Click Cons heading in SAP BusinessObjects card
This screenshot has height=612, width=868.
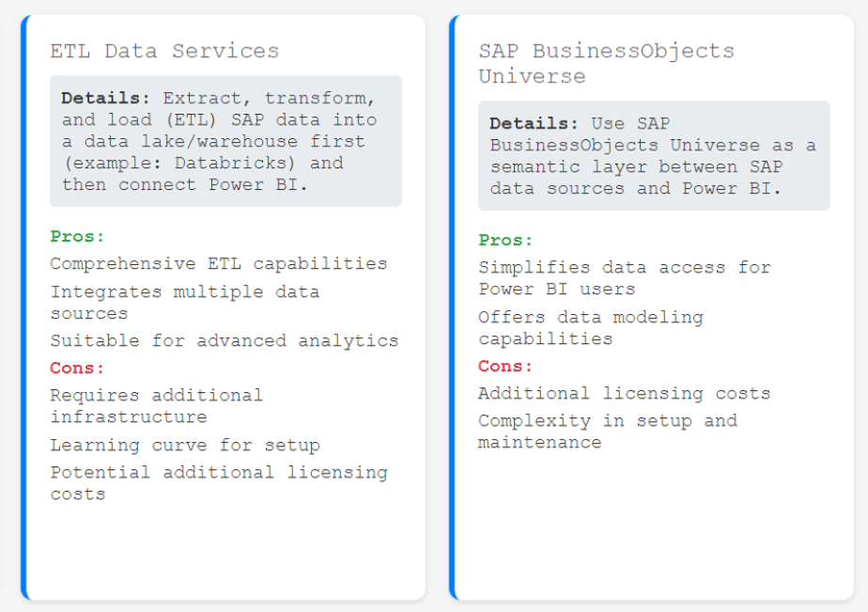point(505,366)
